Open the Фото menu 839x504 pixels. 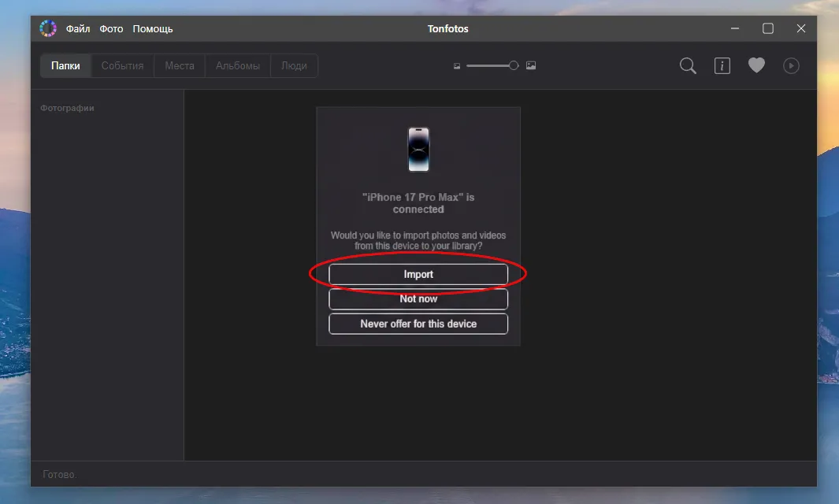pos(111,29)
